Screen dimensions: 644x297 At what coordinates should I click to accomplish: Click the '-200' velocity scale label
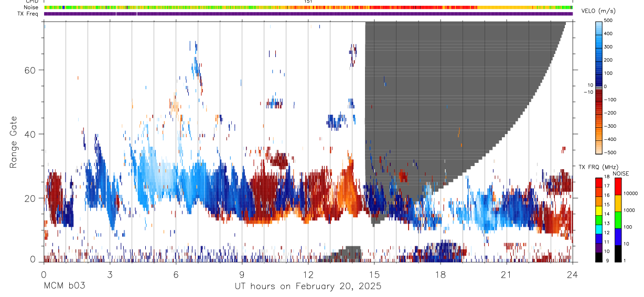pos(611,113)
